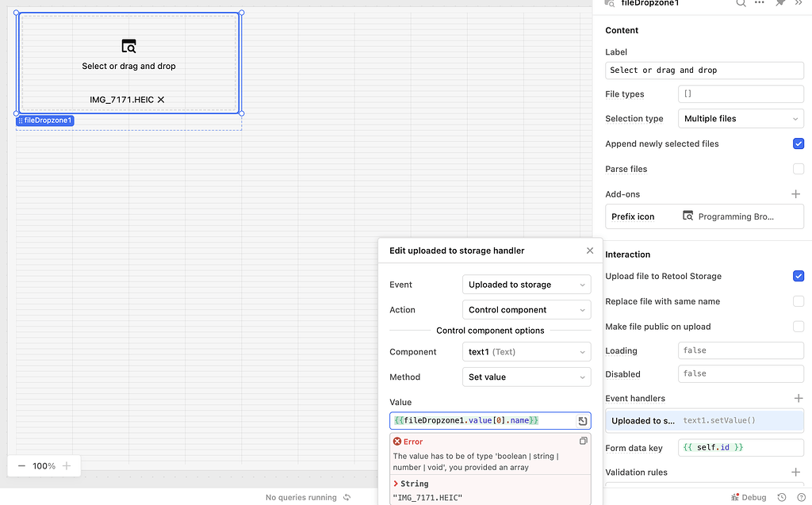This screenshot has height=505, width=812.
Task: Click the Form data key input field
Action: (x=741, y=447)
